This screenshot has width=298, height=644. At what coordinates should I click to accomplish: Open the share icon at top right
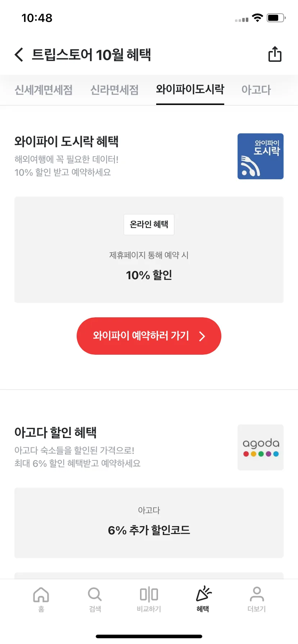click(275, 54)
